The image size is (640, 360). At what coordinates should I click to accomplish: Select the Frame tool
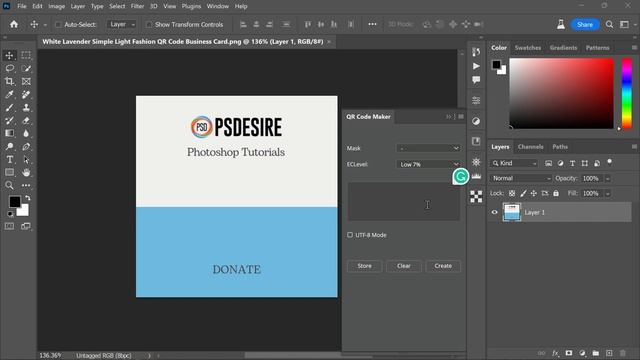(x=26, y=81)
